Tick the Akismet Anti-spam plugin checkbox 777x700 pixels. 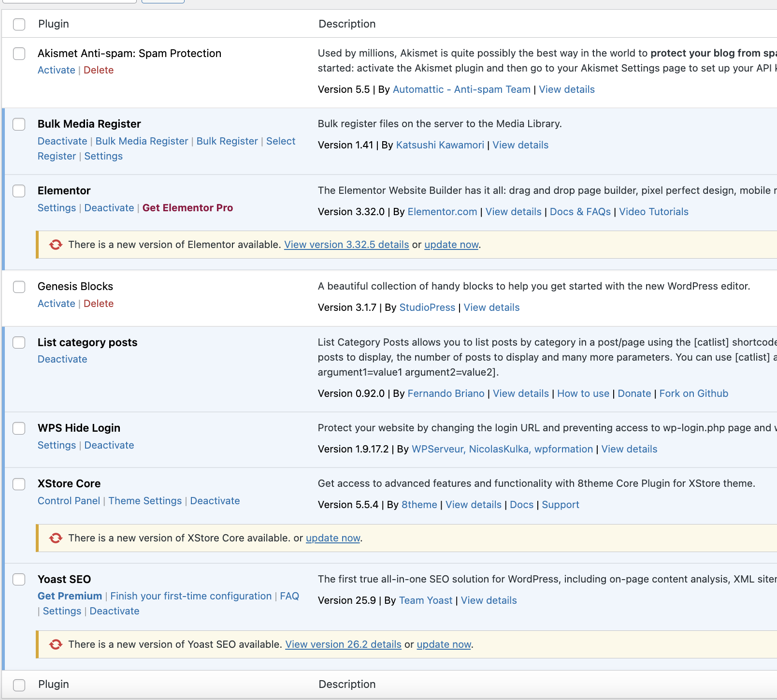tap(19, 54)
